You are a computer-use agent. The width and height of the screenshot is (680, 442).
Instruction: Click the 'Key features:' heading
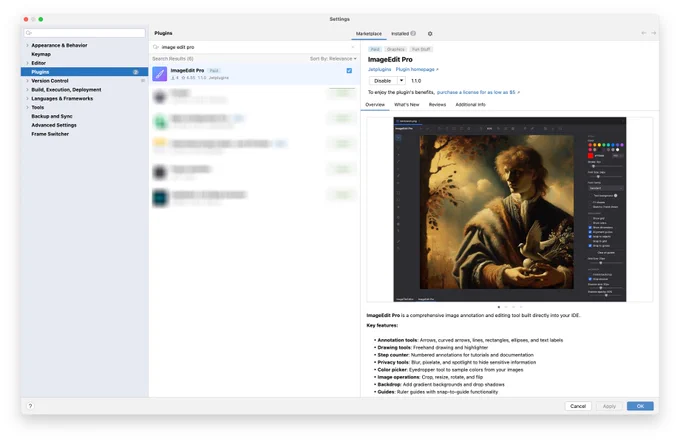coord(382,325)
